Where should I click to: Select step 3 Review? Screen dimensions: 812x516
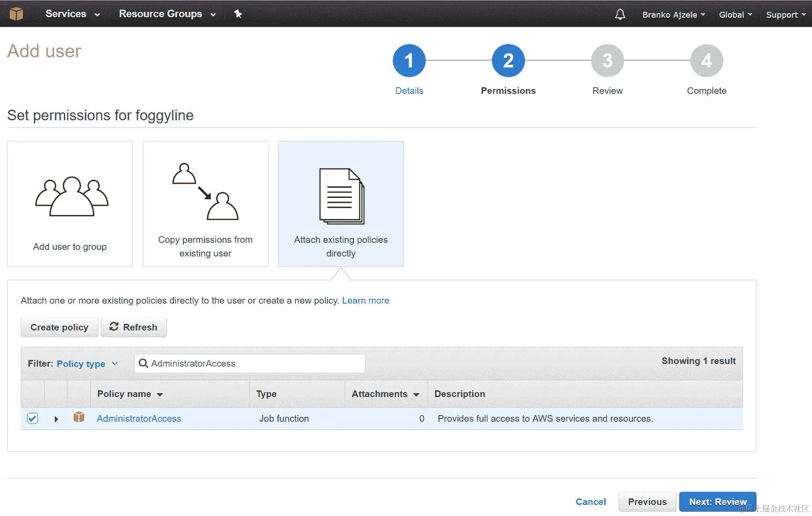click(x=607, y=70)
